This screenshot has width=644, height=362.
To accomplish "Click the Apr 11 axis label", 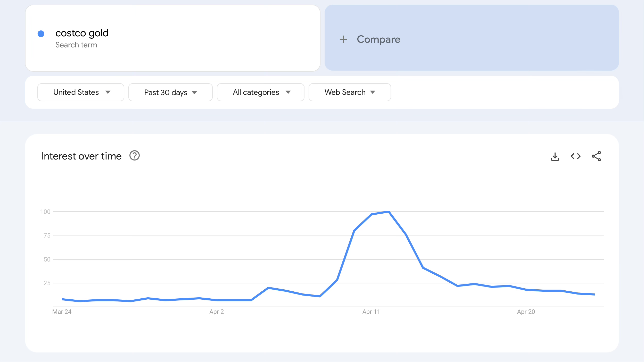I will pyautogui.click(x=371, y=312).
